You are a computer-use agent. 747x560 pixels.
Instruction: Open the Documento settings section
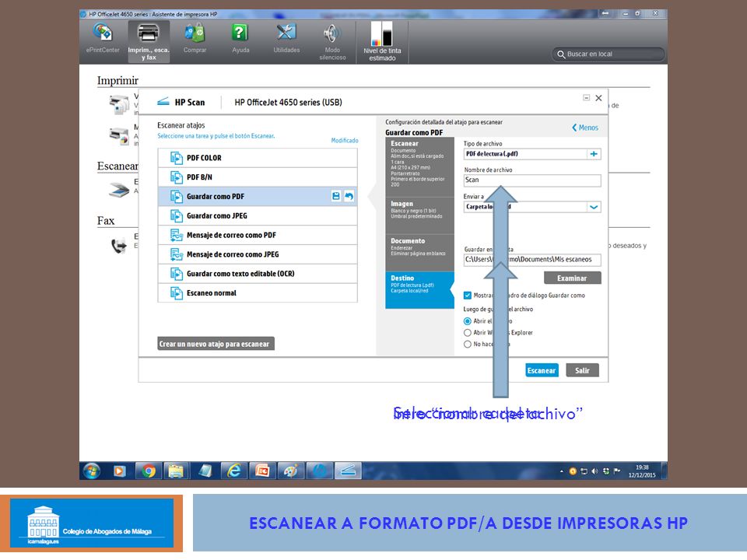tap(419, 252)
